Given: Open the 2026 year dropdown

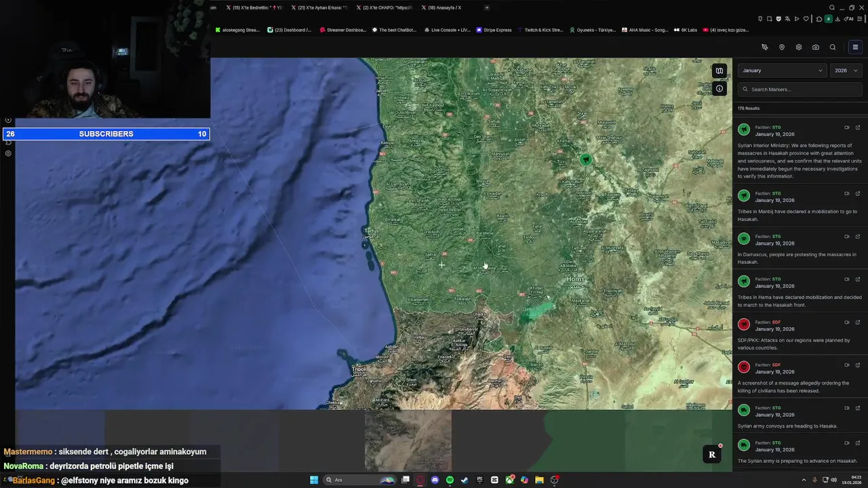Looking at the screenshot, I should 846,70.
